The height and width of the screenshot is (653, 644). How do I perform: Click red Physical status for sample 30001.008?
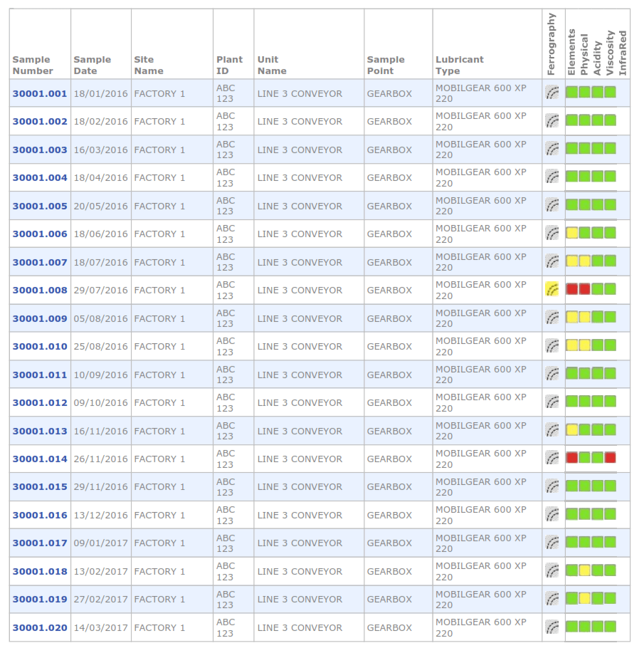pos(584,288)
